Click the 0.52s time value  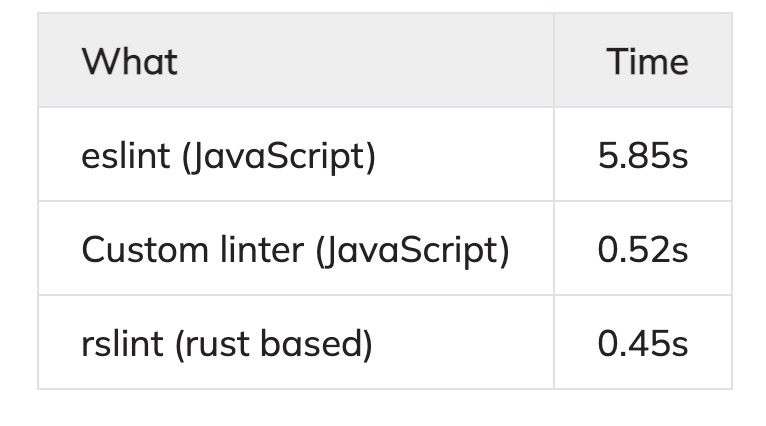pyautogui.click(x=643, y=250)
